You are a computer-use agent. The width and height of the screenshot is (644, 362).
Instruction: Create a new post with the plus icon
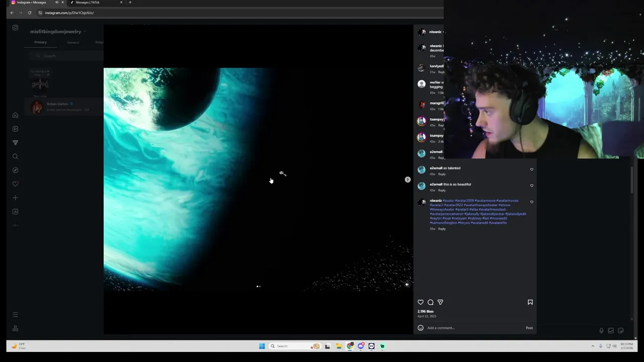(x=15, y=198)
